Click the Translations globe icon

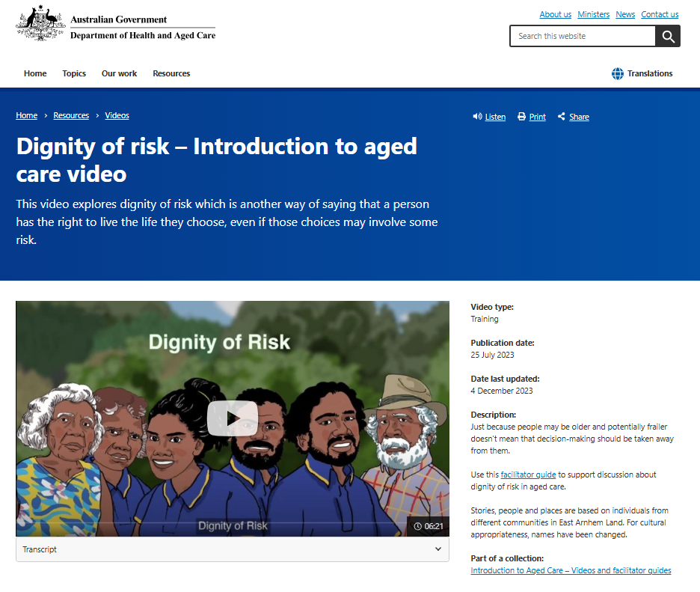[617, 73]
